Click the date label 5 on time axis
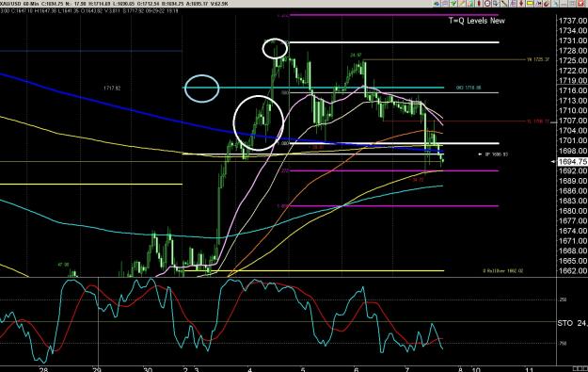Viewport: 588px width, 372px height. [303, 369]
